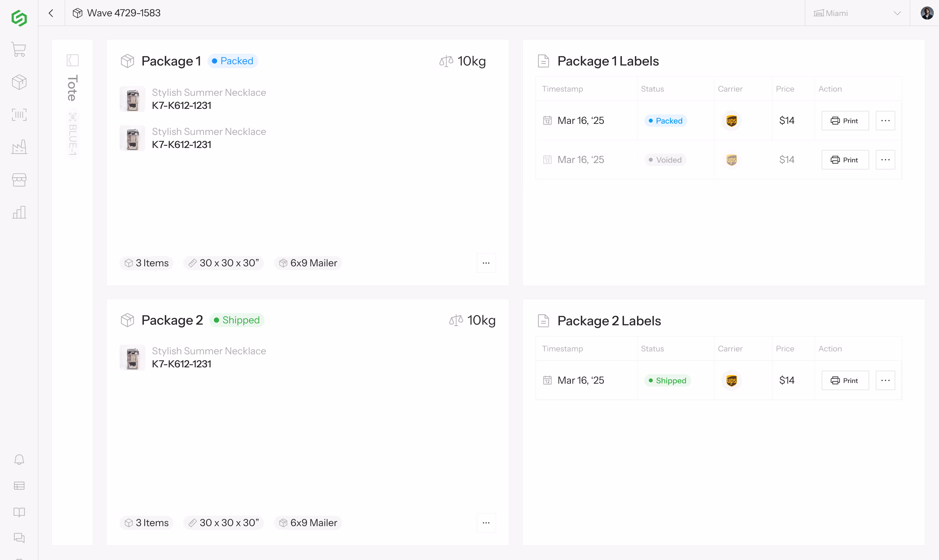Viewport: 939px width, 560px height.
Task: Open more options for the Shipped label row
Action: tap(886, 380)
